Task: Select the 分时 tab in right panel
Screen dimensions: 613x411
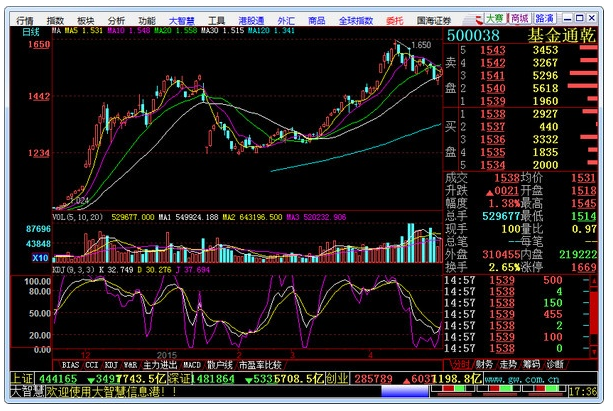Action: pyautogui.click(x=461, y=364)
